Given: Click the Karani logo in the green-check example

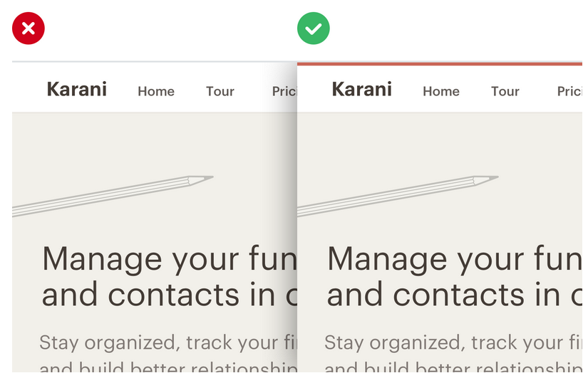Looking at the screenshot, I should click(361, 90).
